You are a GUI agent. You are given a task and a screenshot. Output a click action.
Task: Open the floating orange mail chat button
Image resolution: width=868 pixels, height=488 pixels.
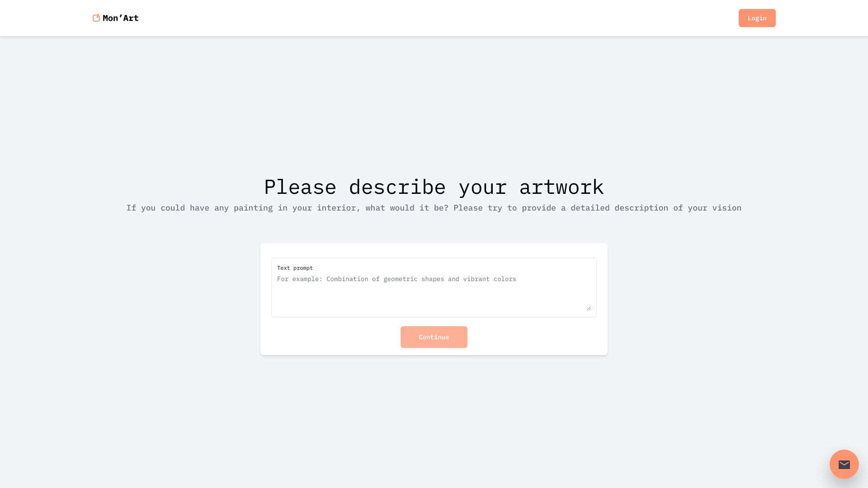(x=844, y=464)
